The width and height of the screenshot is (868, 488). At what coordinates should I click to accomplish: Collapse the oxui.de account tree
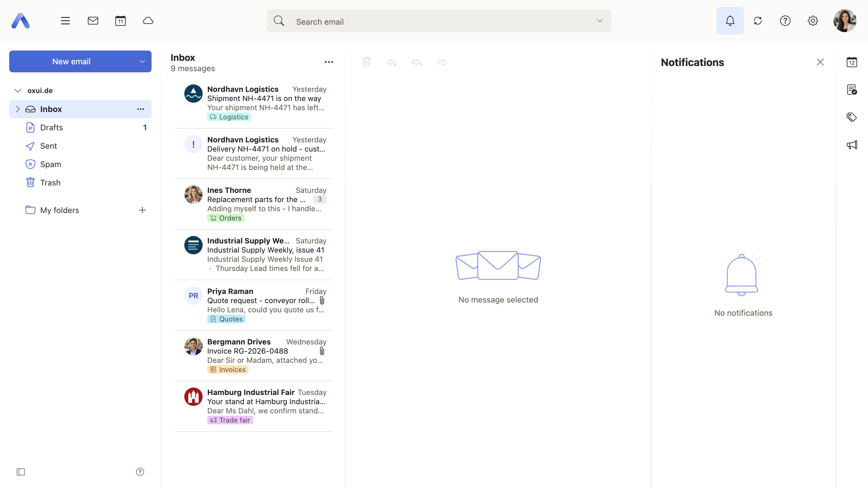coord(18,91)
